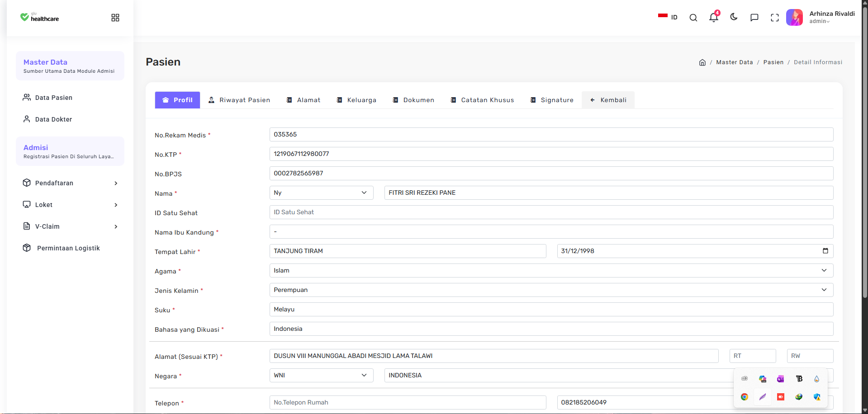Viewport: 868px width, 414px height.
Task: Switch to the Keluarga tab
Action: pyautogui.click(x=356, y=100)
